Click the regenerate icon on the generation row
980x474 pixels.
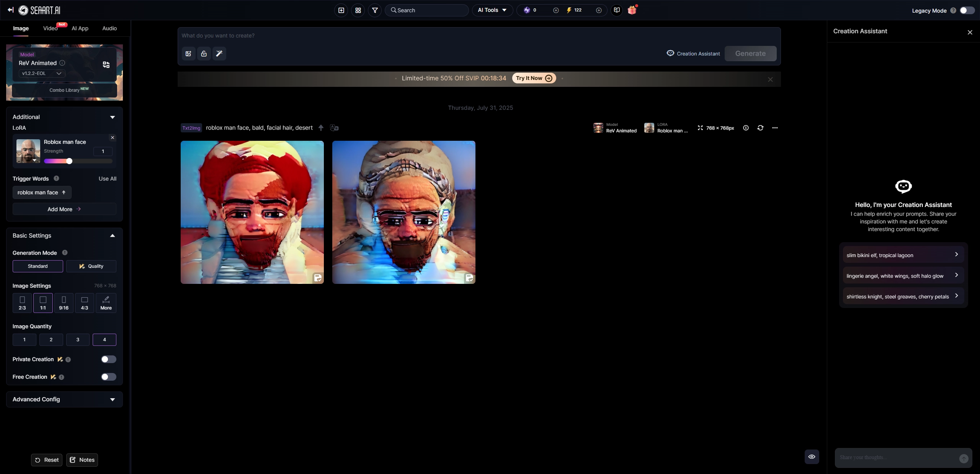coord(760,128)
